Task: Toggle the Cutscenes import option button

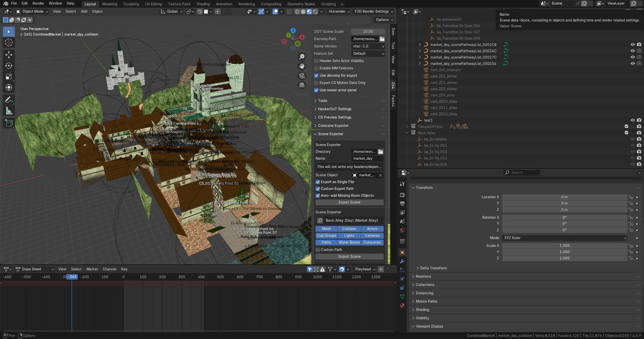Action: pos(372,242)
